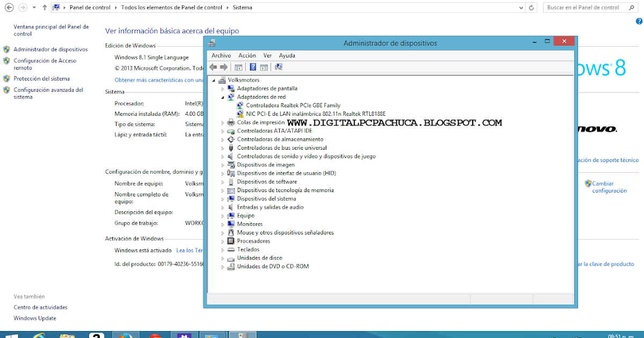Click the warning icon of NIC PCI-E Realtek RTL8188E
Screen dimensions: 644x338
(x=240, y=114)
